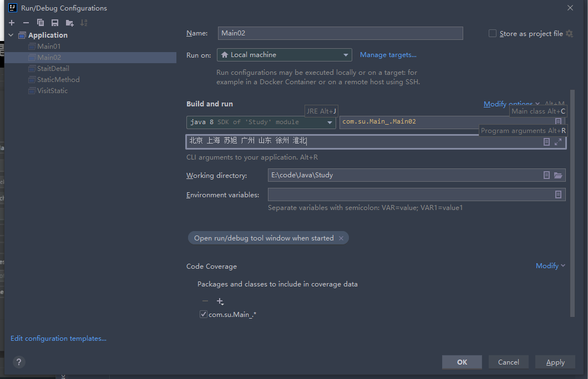Enable Store as project file
The height and width of the screenshot is (379, 588).
pyautogui.click(x=493, y=33)
